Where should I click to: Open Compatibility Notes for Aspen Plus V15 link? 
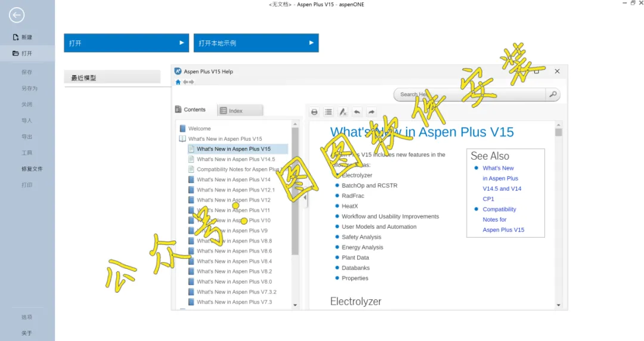pos(503,219)
